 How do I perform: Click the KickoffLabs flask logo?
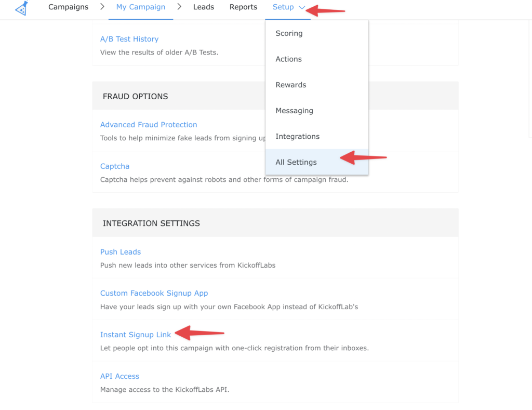[x=22, y=8]
